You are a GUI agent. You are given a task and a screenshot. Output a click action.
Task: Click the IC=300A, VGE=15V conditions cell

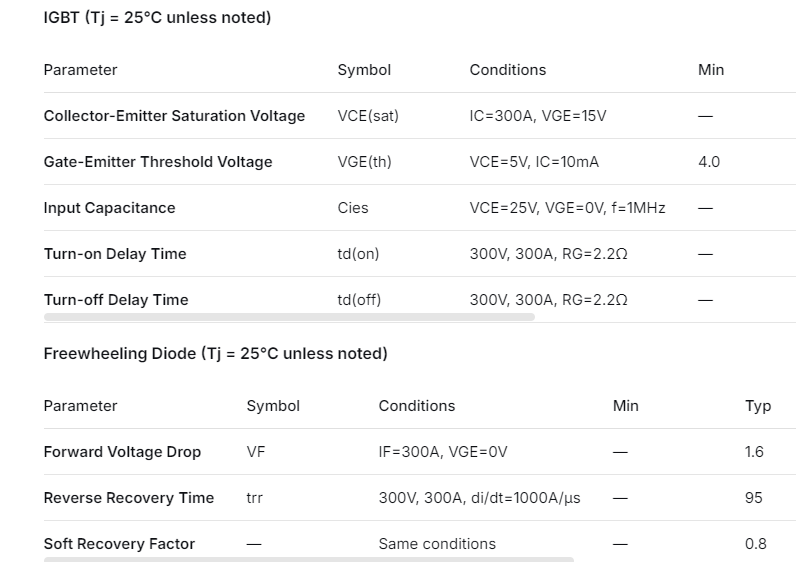(538, 116)
